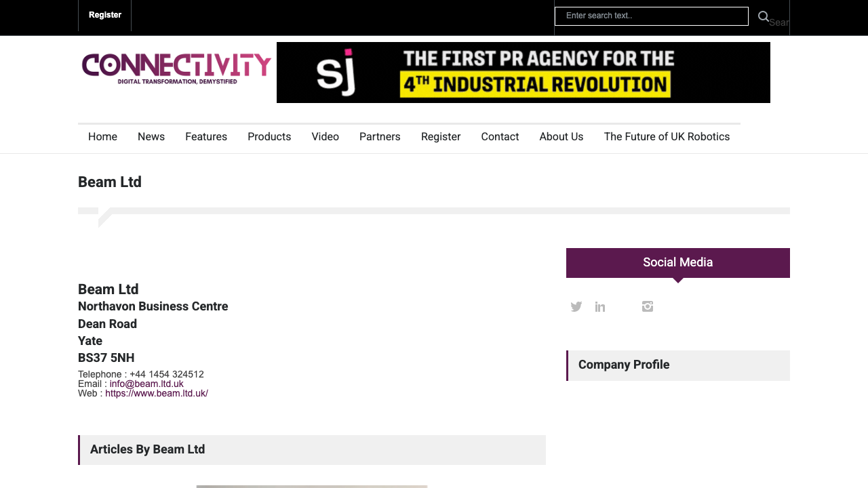Open the Contact menu item
The width and height of the screenshot is (868, 488).
pyautogui.click(x=500, y=137)
